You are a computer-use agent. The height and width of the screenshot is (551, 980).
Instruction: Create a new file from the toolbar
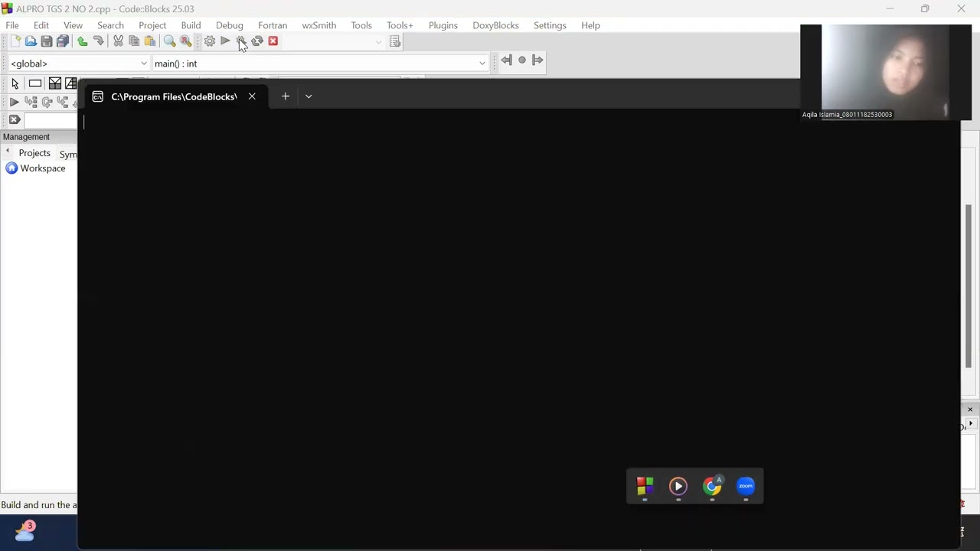point(15,41)
